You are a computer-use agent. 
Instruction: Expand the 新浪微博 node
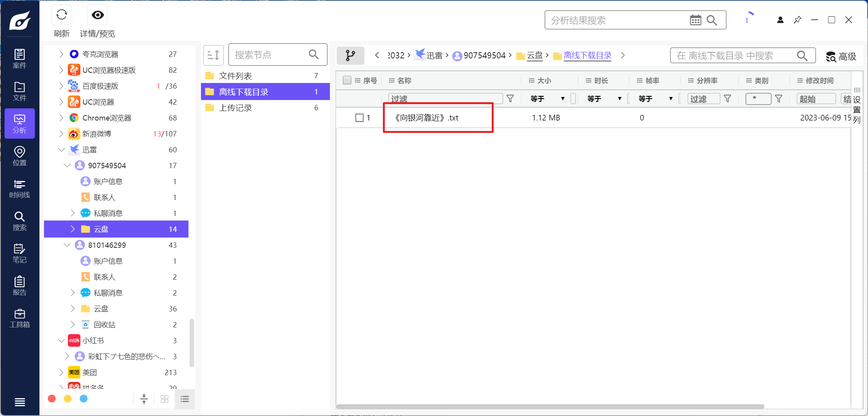[61, 134]
